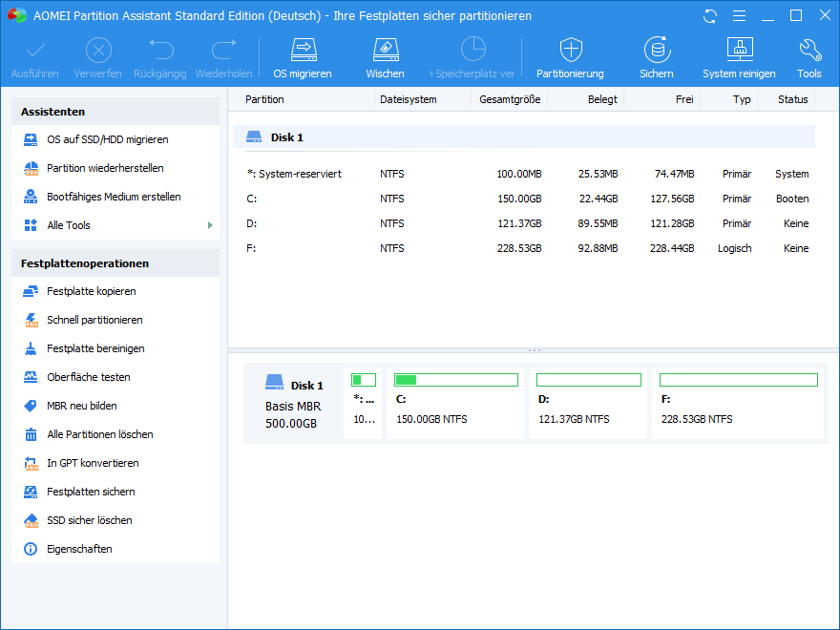Expand the Alle Tools submenu arrow
840x630 pixels.
coord(210,225)
